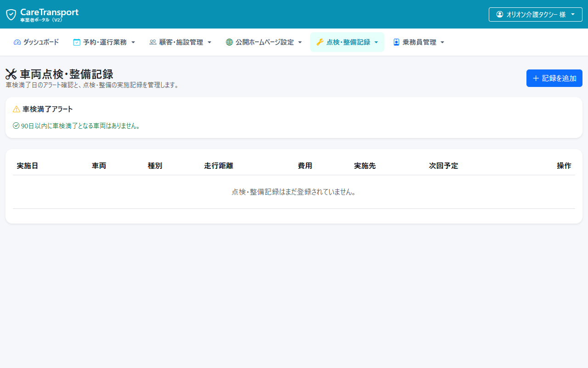Click the 車検満了アラート heading text
The width and height of the screenshot is (588, 368).
[48, 109]
